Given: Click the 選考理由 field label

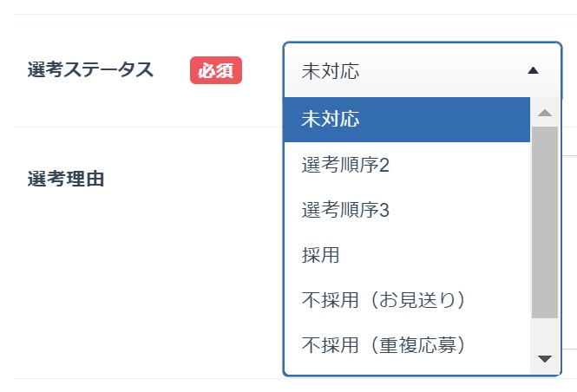Looking at the screenshot, I should click(x=66, y=179).
